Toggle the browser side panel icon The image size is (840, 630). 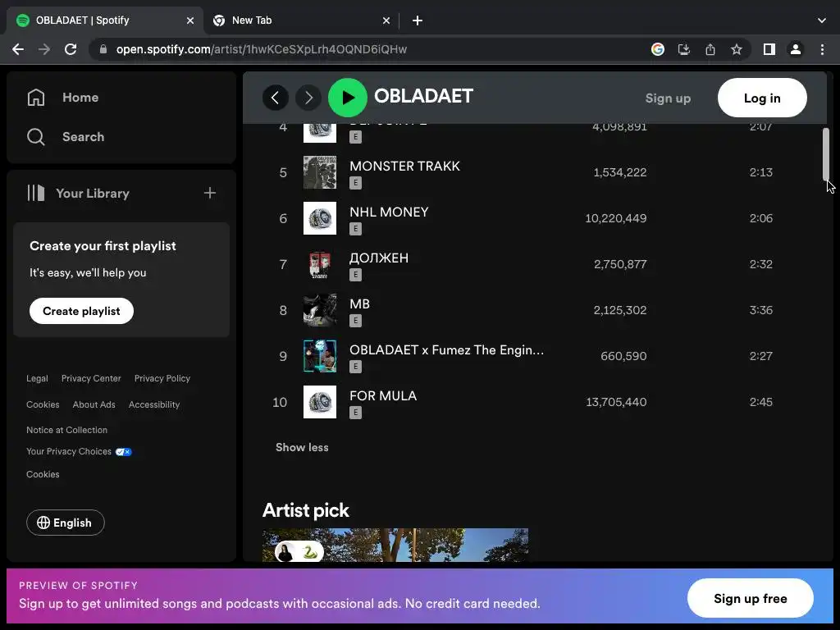click(x=769, y=49)
